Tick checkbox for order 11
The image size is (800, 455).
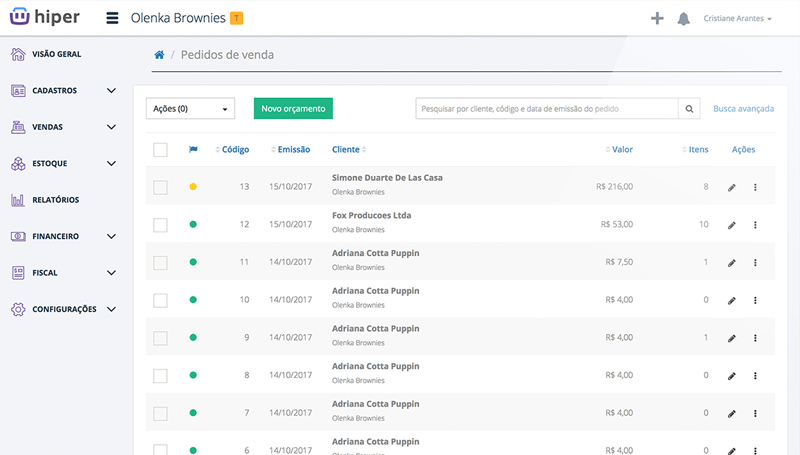tap(161, 262)
